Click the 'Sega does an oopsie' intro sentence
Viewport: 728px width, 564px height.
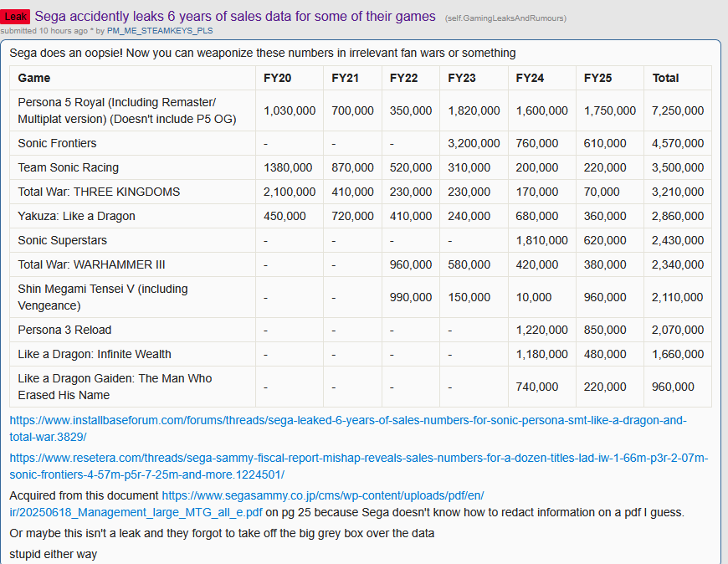click(x=262, y=53)
